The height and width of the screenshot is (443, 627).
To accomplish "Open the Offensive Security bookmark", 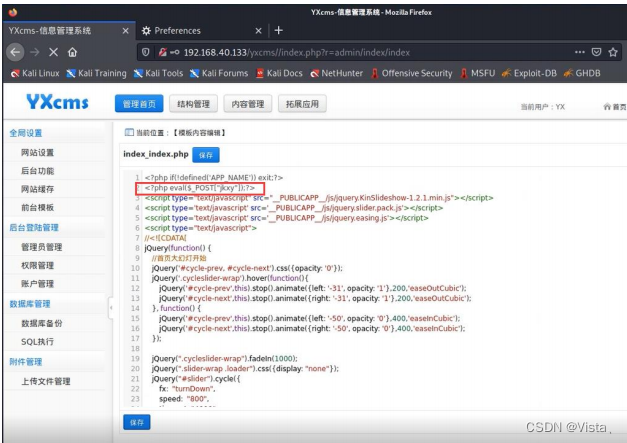I will tap(411, 73).
